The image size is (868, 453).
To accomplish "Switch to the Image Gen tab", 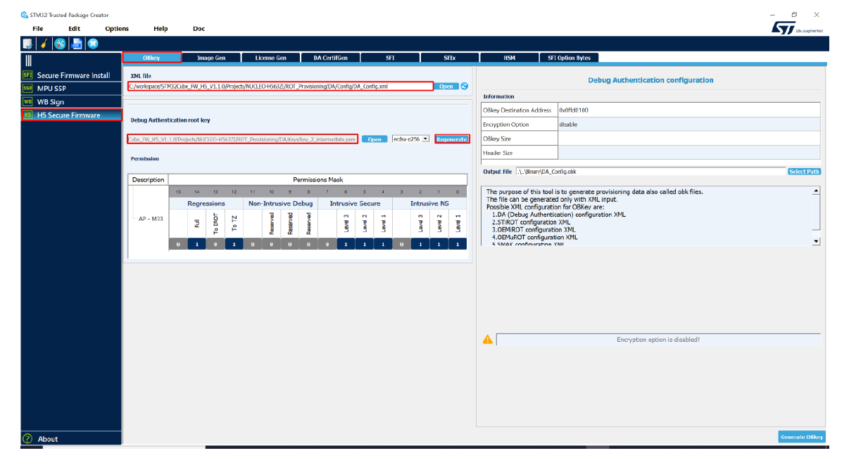I will click(x=211, y=58).
